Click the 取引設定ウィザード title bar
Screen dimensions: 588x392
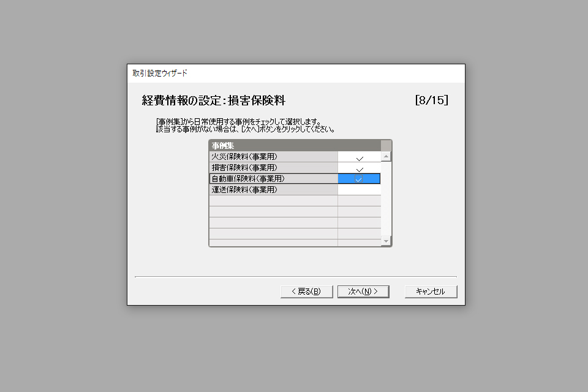tap(296, 73)
